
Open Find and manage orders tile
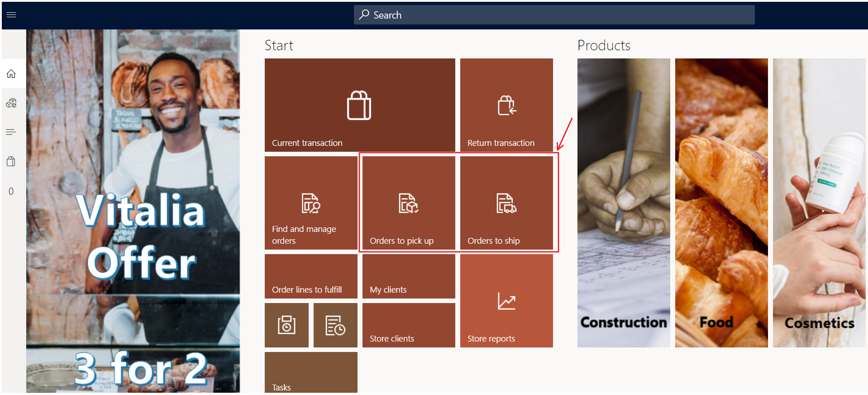click(311, 203)
